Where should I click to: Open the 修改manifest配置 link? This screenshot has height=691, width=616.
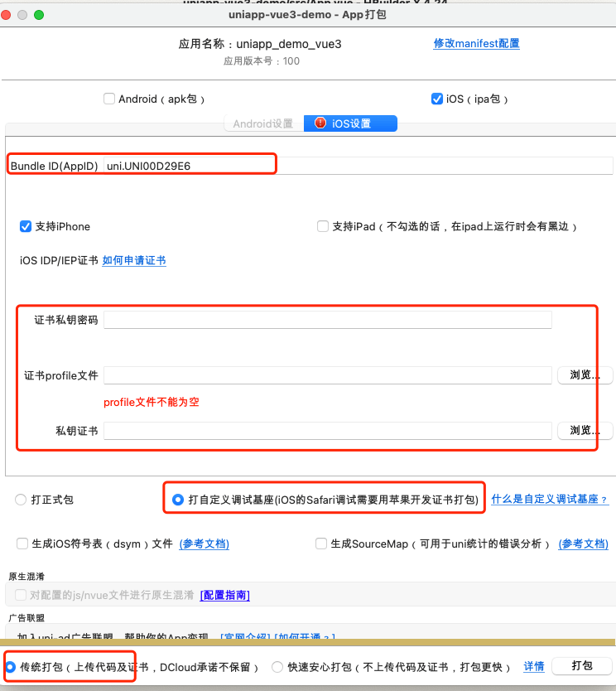[476, 43]
